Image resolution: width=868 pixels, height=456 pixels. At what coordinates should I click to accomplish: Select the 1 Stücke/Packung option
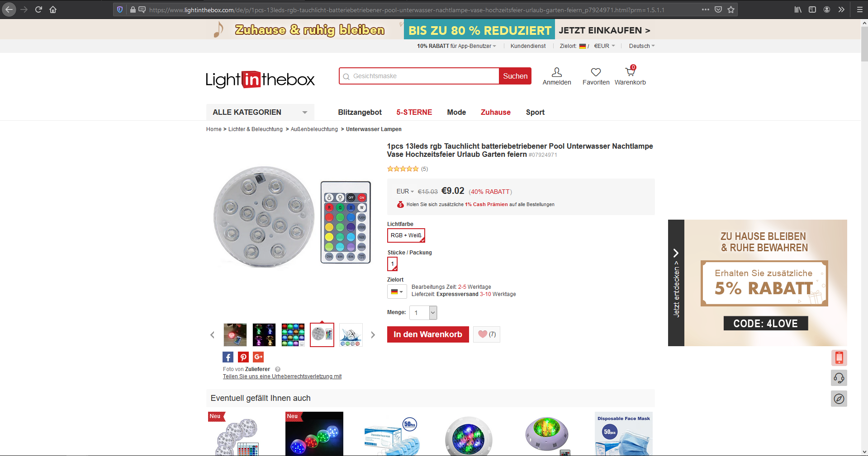click(392, 264)
